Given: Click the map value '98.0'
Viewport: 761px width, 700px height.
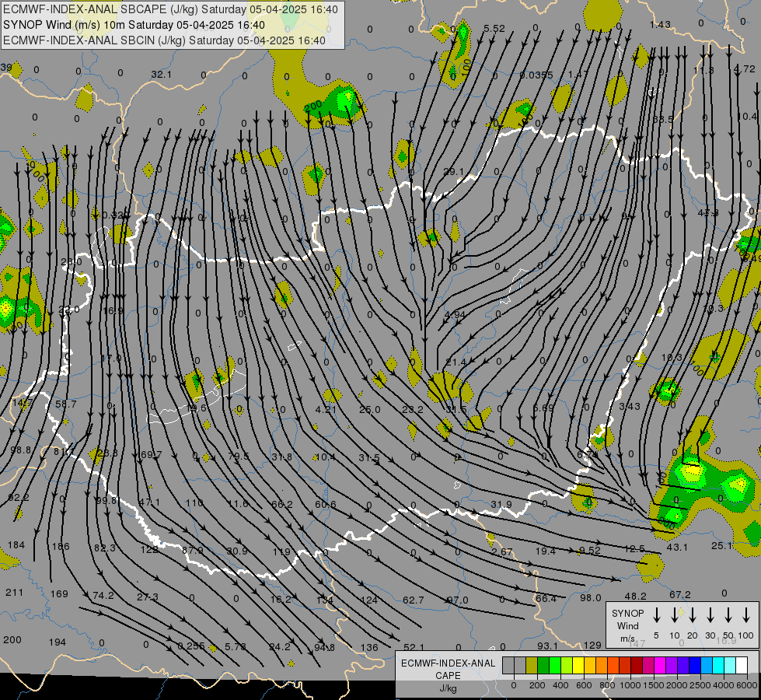Looking at the screenshot, I should [591, 597].
